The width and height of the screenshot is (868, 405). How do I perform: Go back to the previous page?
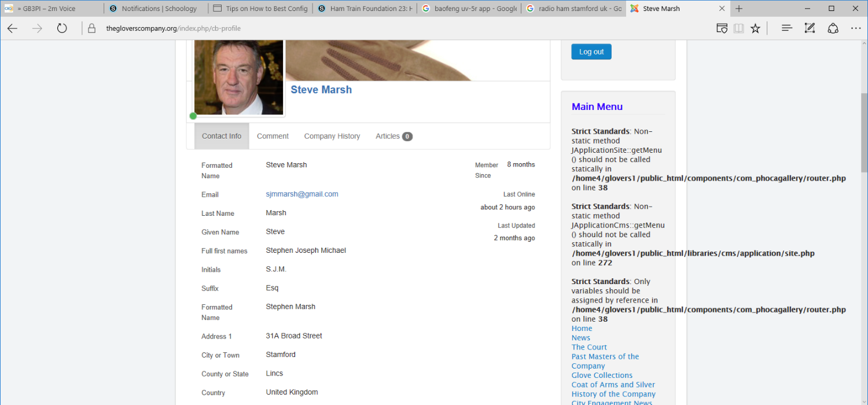click(12, 28)
